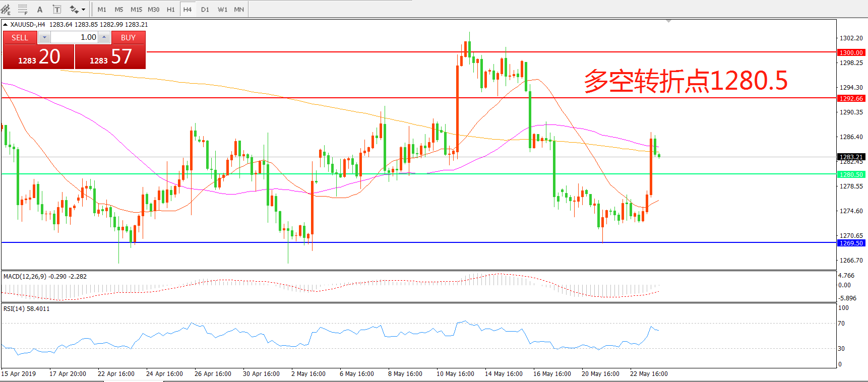Screen dimensions: 868x382
Task: Click the red 1300.00 price level label
Action: coord(851,52)
